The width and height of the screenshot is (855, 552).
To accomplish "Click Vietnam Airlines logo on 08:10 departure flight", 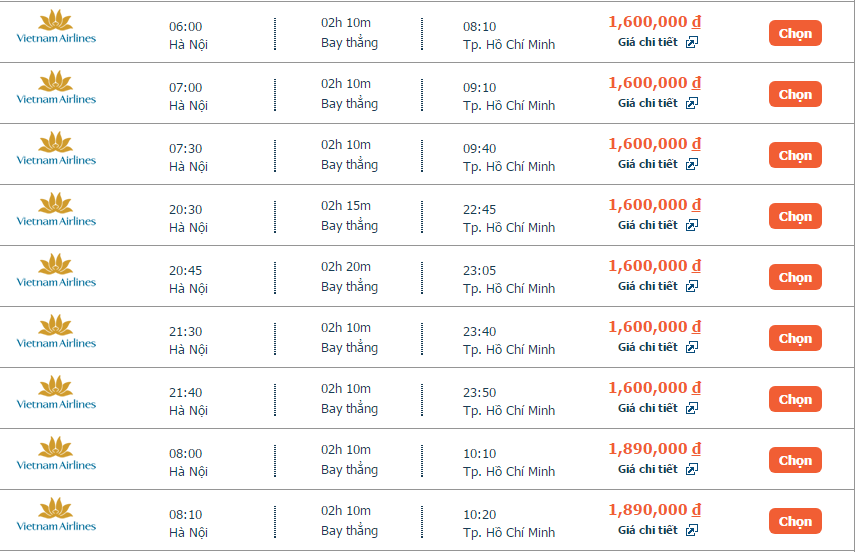I will point(56,516).
